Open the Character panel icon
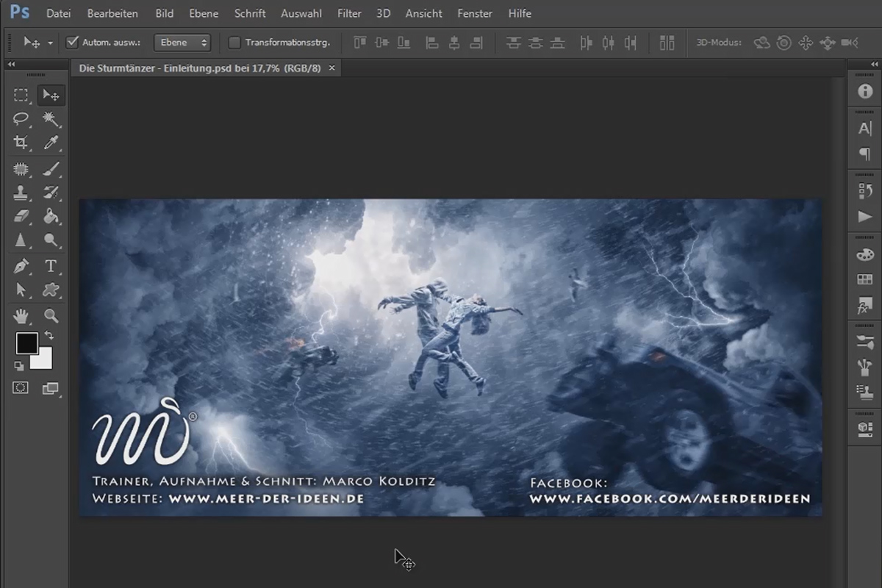The image size is (882, 588). [x=865, y=128]
